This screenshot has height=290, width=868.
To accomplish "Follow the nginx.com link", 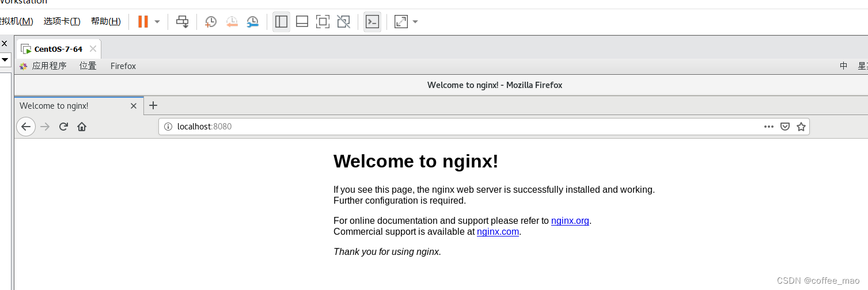I will [x=498, y=232].
